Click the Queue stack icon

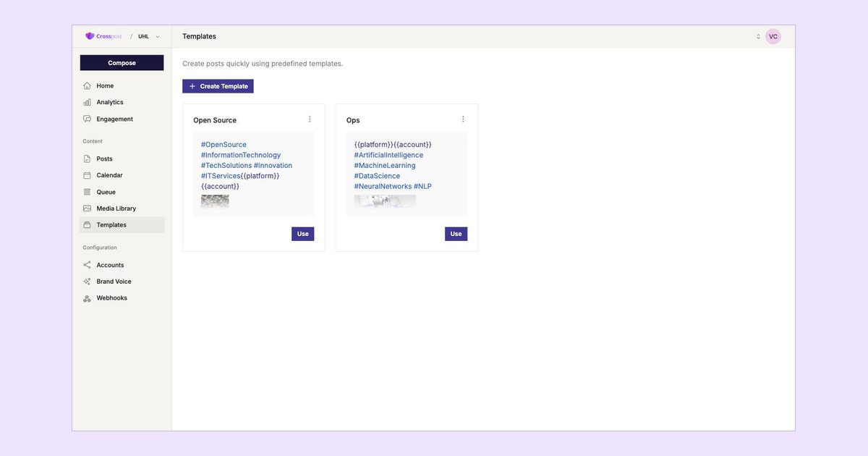coord(87,192)
